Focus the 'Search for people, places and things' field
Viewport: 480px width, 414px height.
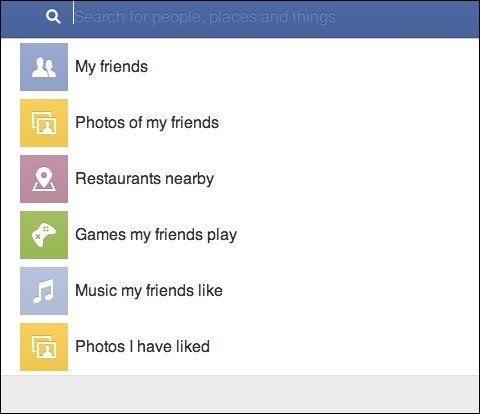point(273,17)
